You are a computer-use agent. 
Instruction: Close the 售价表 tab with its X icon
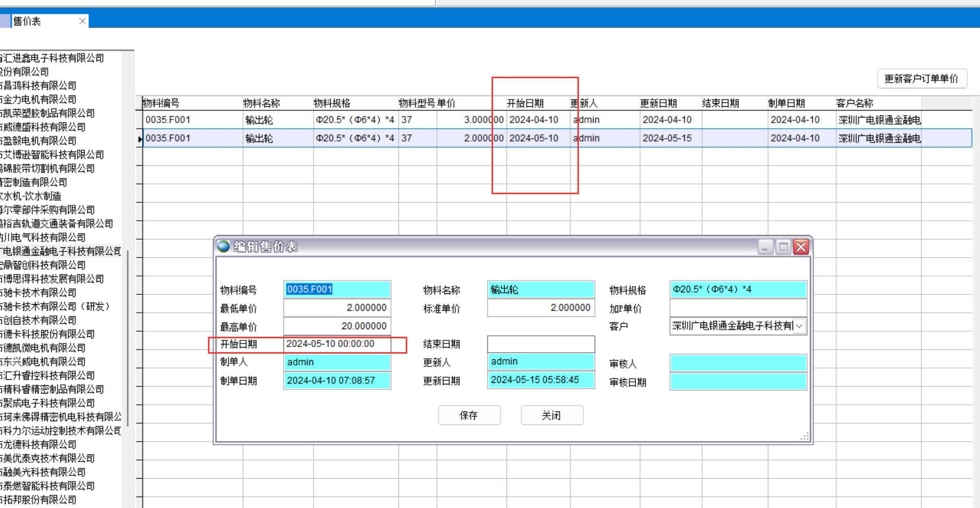82,21
